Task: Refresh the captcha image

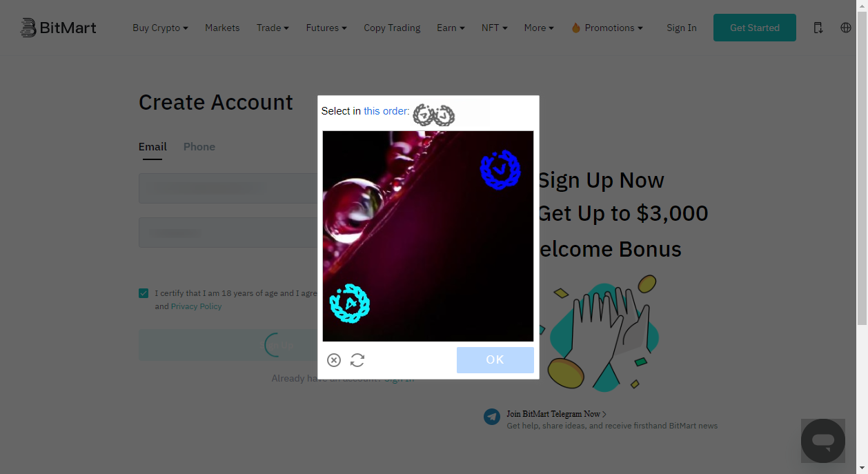Action: point(357,360)
